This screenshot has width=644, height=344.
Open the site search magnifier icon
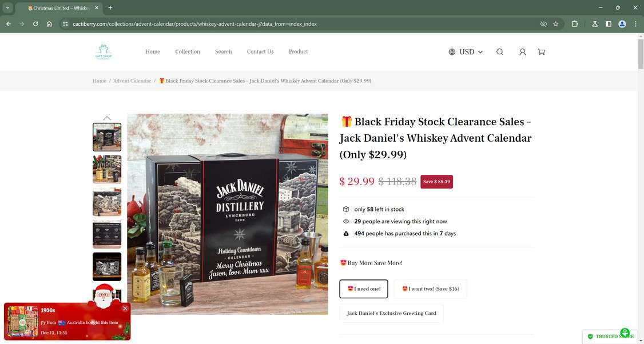pyautogui.click(x=499, y=52)
